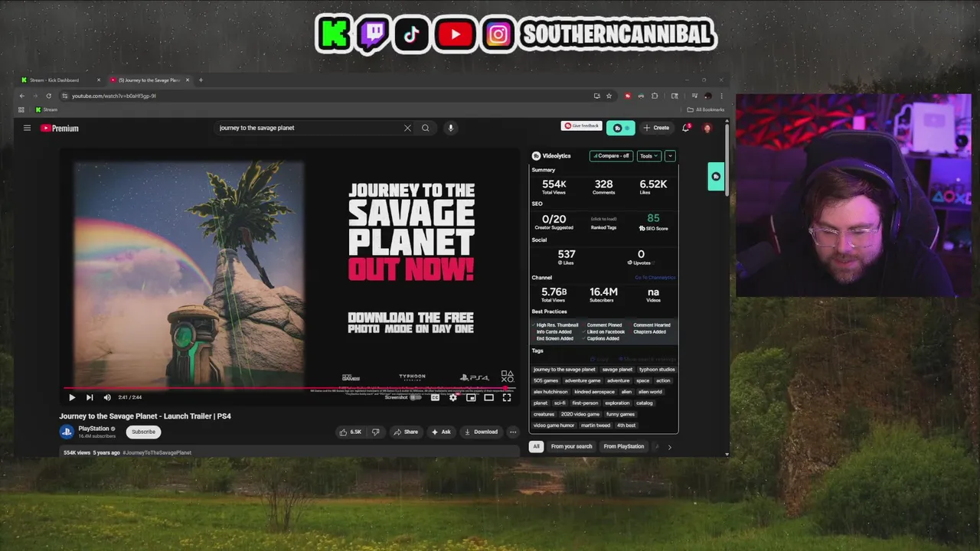Open video player settings gear
Screen dimensions: 980x551
tap(453, 397)
